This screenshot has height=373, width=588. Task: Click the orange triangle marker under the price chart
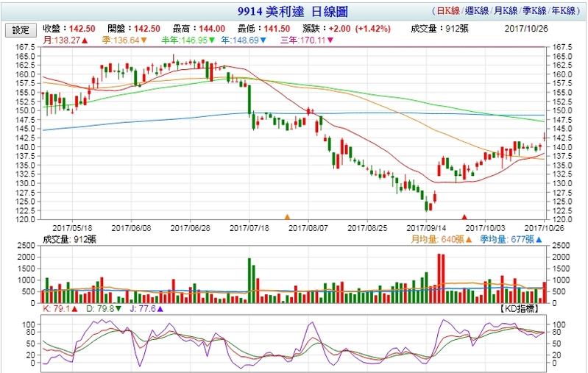pos(287,217)
